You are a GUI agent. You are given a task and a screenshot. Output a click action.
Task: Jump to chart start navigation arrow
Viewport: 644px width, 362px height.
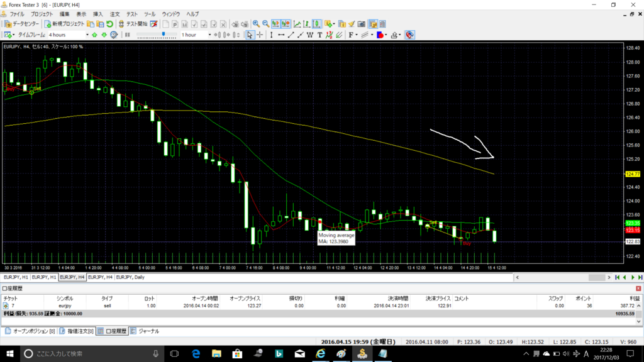tap(618, 277)
